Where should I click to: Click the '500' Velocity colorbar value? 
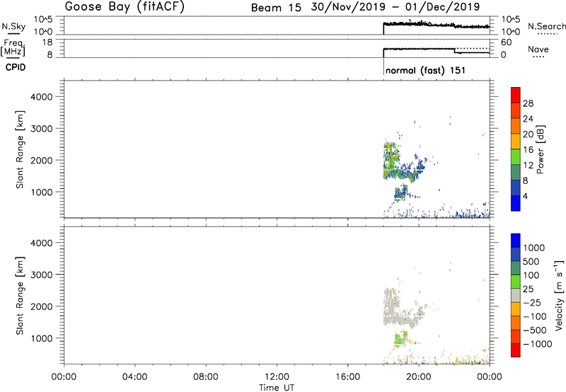click(x=531, y=262)
